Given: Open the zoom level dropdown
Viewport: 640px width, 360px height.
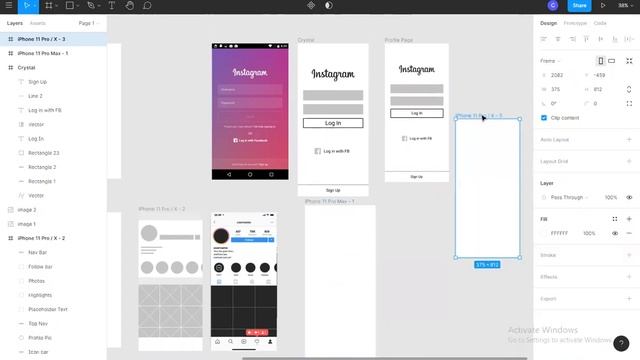Looking at the screenshot, I should click(x=625, y=6).
